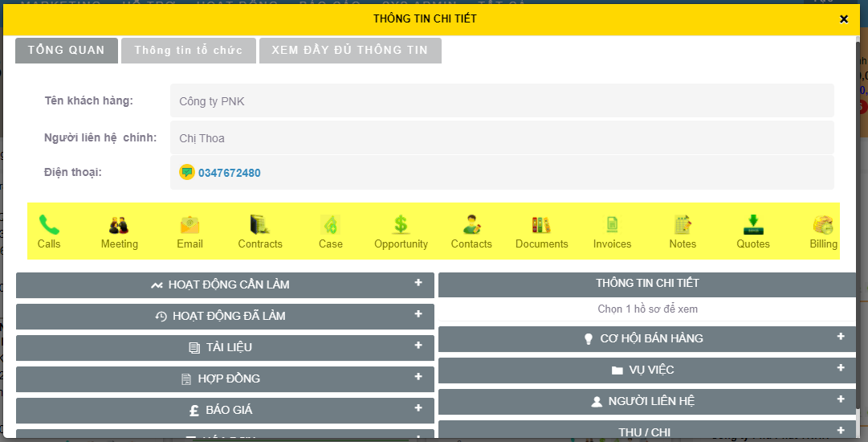
Task: Click the Tên khách hàng field
Action: click(501, 101)
